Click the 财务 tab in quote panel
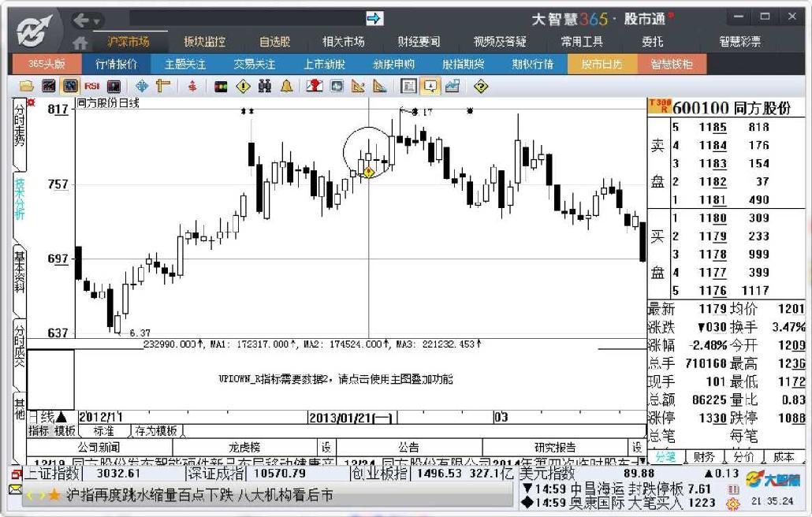812x517 pixels. tap(704, 457)
